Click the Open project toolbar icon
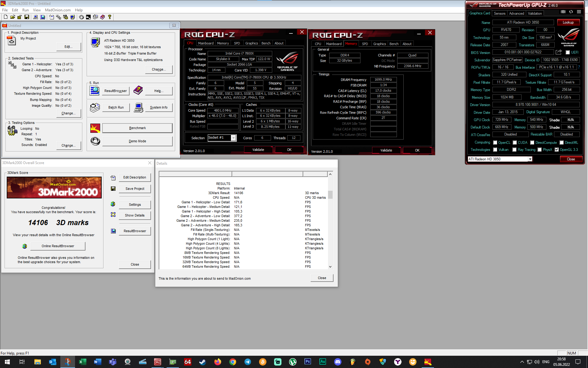 coord(13,17)
